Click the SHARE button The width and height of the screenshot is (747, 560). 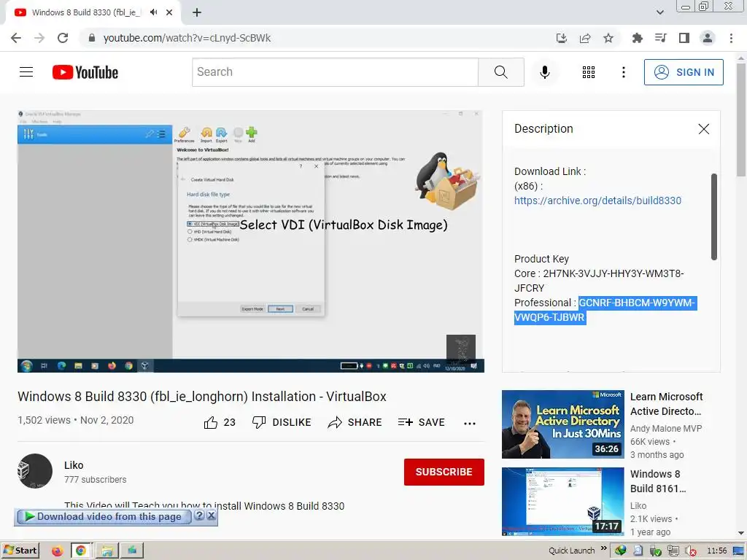point(355,422)
